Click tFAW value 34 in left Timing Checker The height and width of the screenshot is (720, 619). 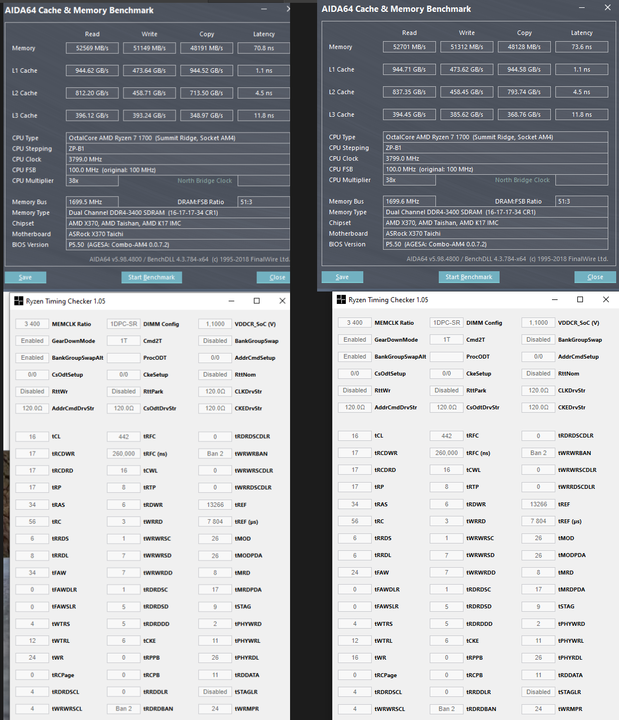click(x=32, y=573)
